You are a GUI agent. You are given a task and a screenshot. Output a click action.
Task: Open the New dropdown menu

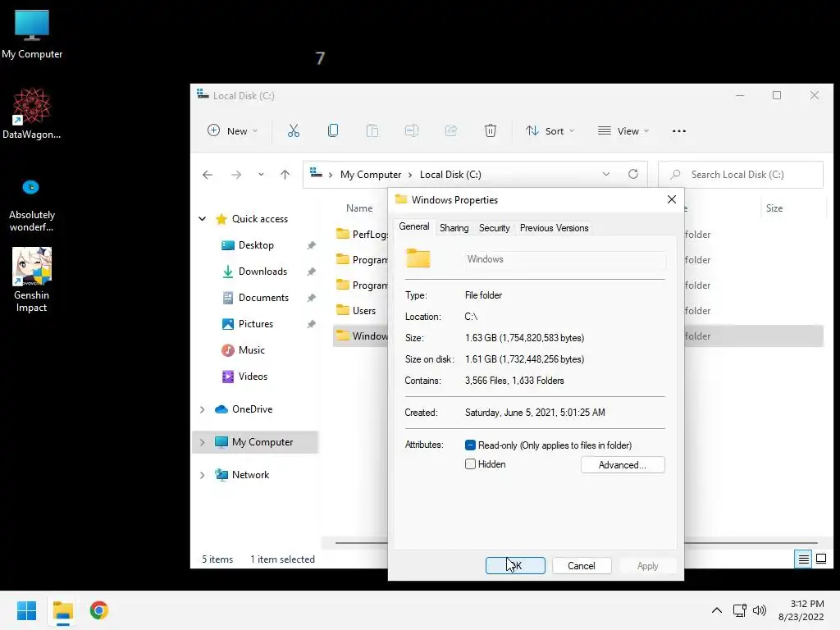(x=232, y=131)
